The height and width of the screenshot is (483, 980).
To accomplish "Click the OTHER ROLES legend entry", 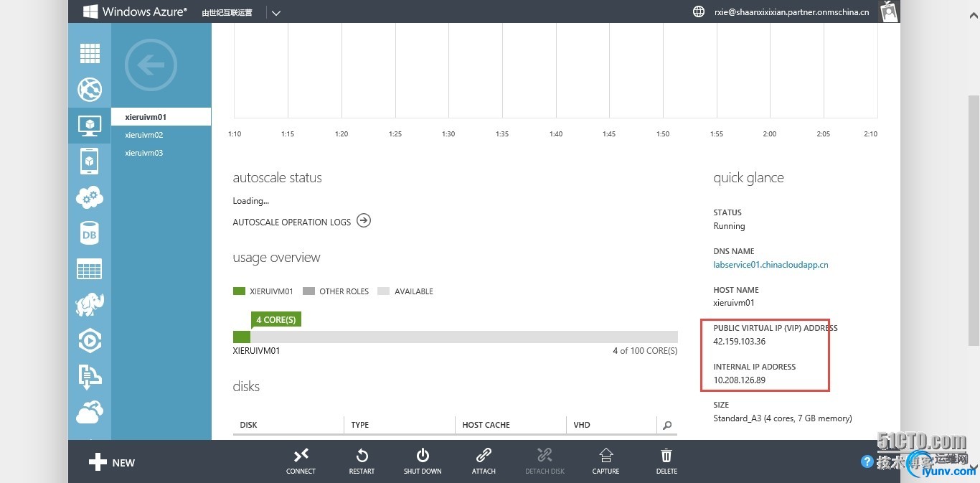I will tap(336, 291).
